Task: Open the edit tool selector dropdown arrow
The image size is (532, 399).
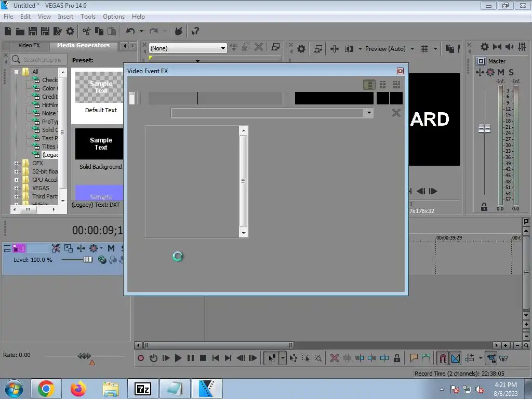Action: [x=283, y=358]
